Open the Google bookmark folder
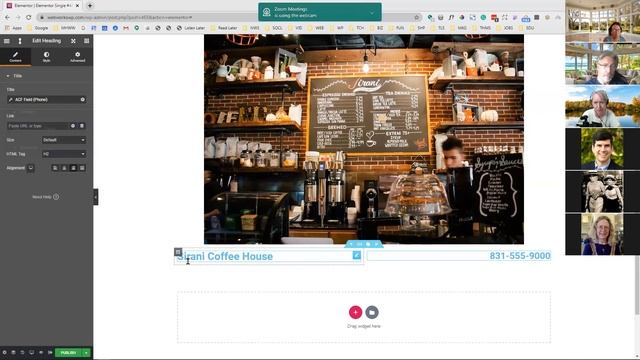This screenshot has height=360, width=640. click(x=38, y=28)
